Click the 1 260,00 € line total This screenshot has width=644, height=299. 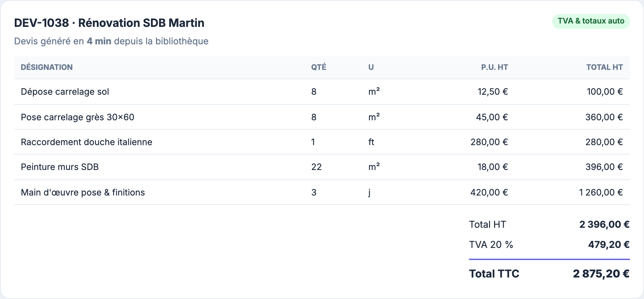(x=601, y=193)
